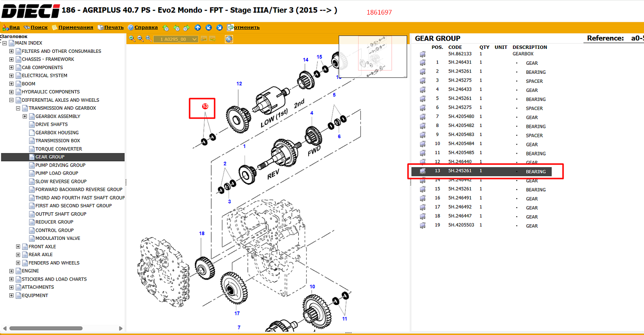Click callout number 18 on the diagram
Viewport: 644px width, 335px height.
202,233
